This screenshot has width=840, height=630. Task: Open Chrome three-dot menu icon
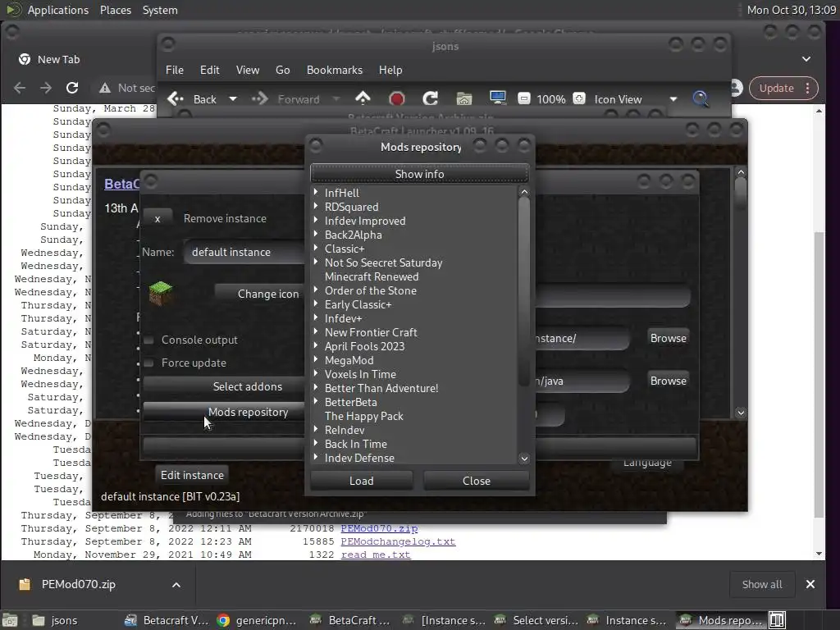tap(808, 89)
